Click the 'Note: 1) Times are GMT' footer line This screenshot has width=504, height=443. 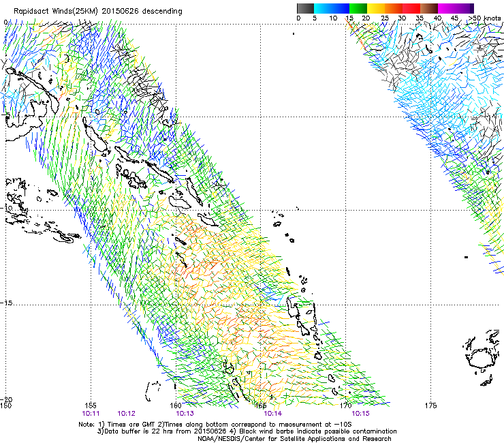point(216,425)
